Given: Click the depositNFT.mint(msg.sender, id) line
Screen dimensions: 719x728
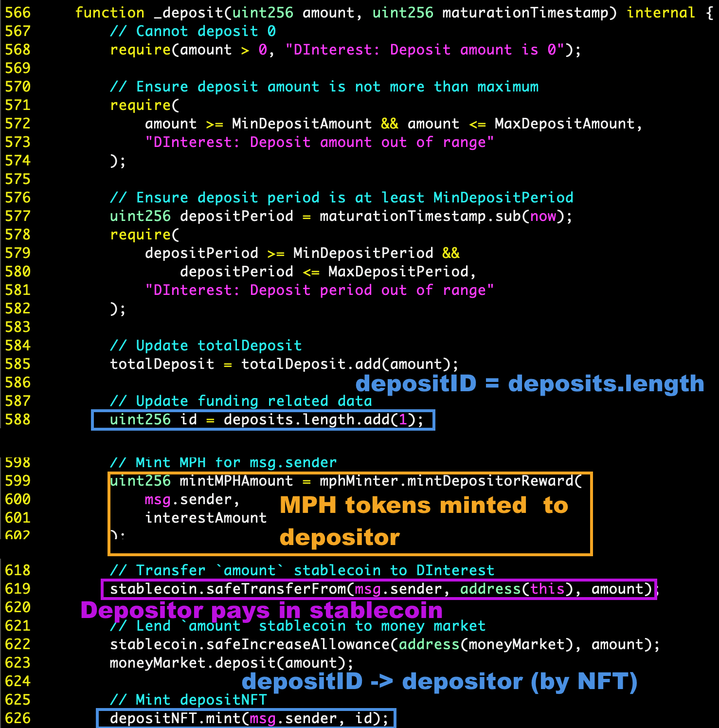Looking at the screenshot, I should (x=246, y=718).
